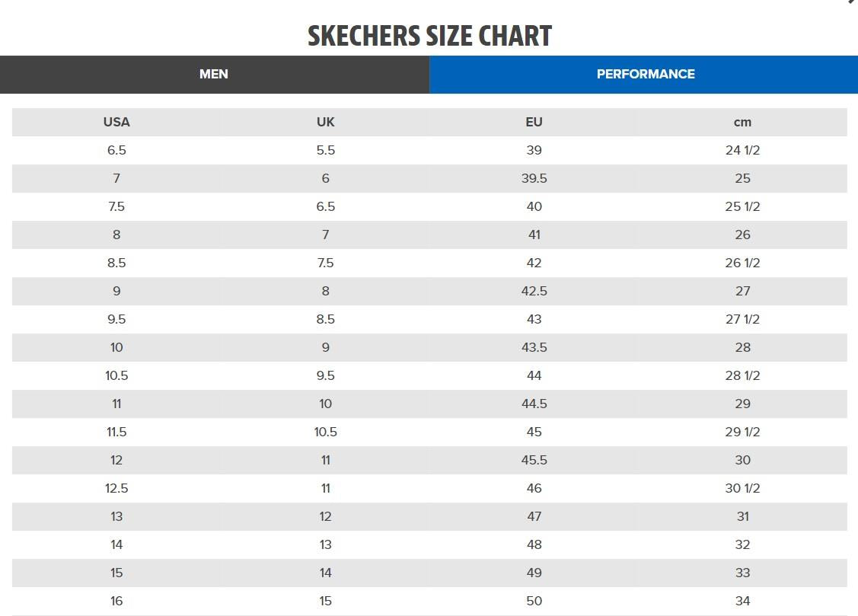
Task: Click USA size 10 row
Action: [116, 347]
